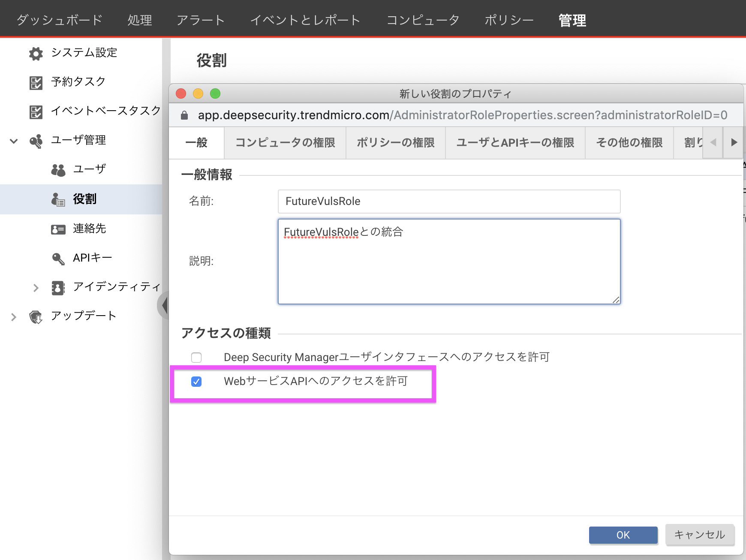The width and height of the screenshot is (746, 560).
Task: Click the キャンセル button
Action: pos(700,535)
